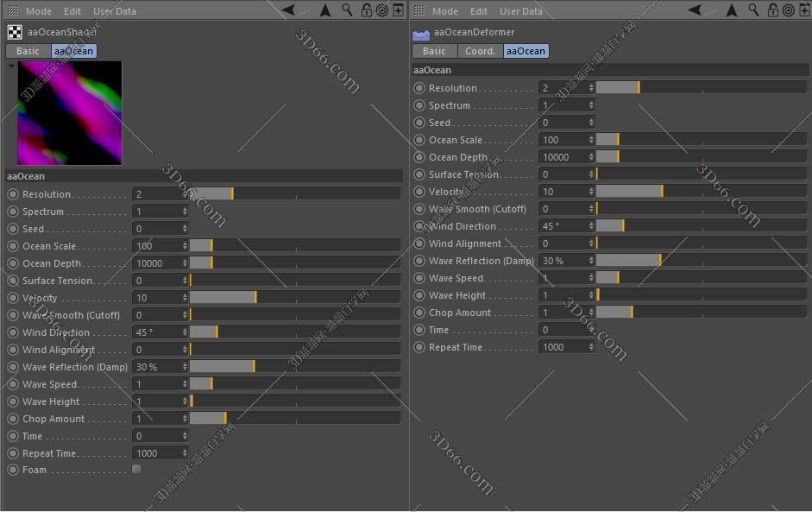Toggle keyframe dot for Chop Amount in the deformer panel
The width and height of the screenshot is (812, 512).
pyautogui.click(x=419, y=313)
